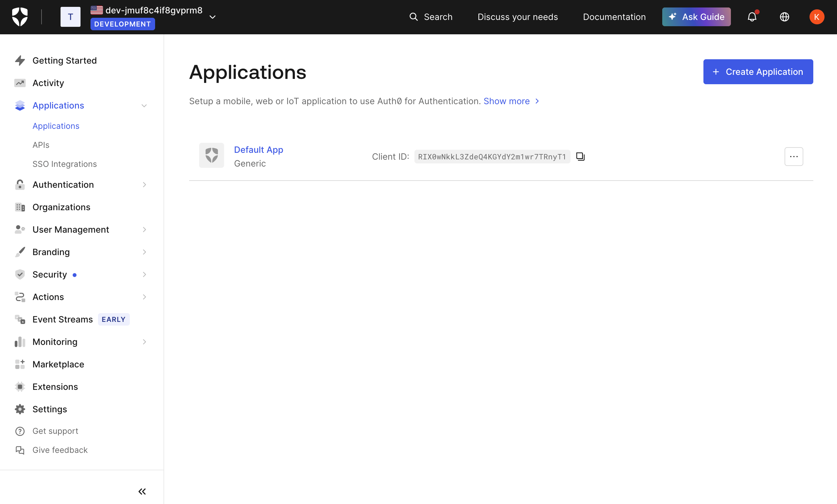
Task: Open the Default App options menu
Action: tap(794, 157)
